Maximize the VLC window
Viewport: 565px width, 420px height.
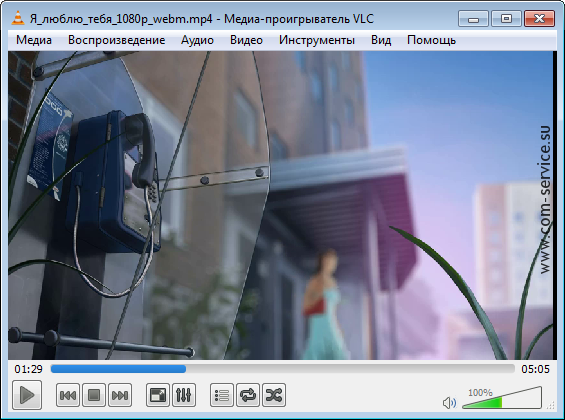pos(506,19)
